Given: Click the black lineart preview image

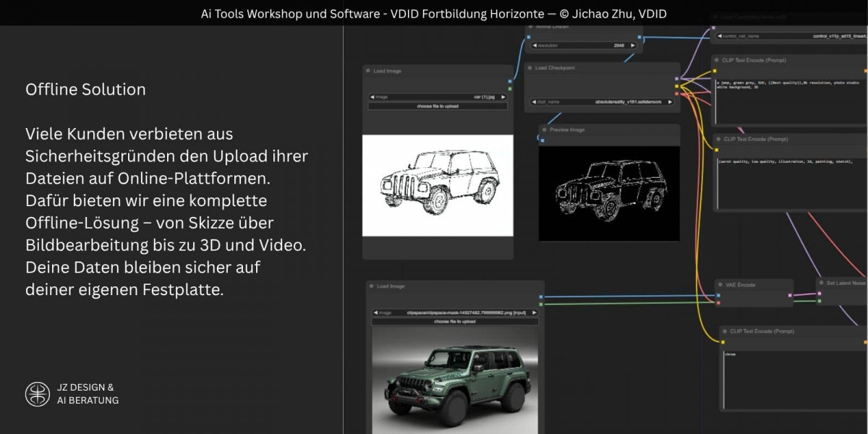Looking at the screenshot, I should [609, 193].
